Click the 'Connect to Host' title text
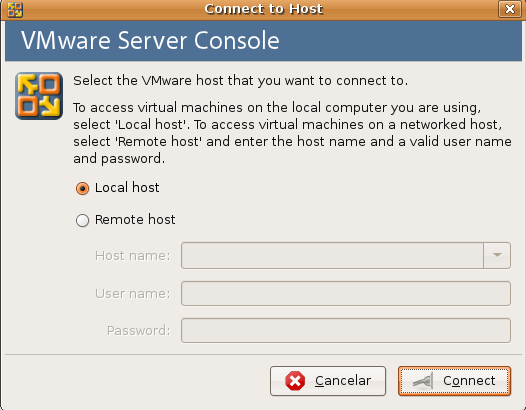This screenshot has width=526, height=410. pos(264,9)
